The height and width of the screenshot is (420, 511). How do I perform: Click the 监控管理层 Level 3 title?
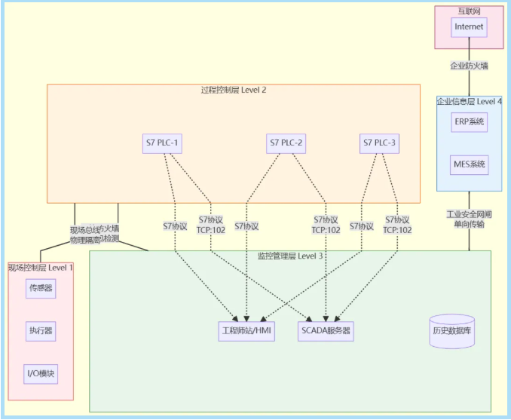click(290, 256)
